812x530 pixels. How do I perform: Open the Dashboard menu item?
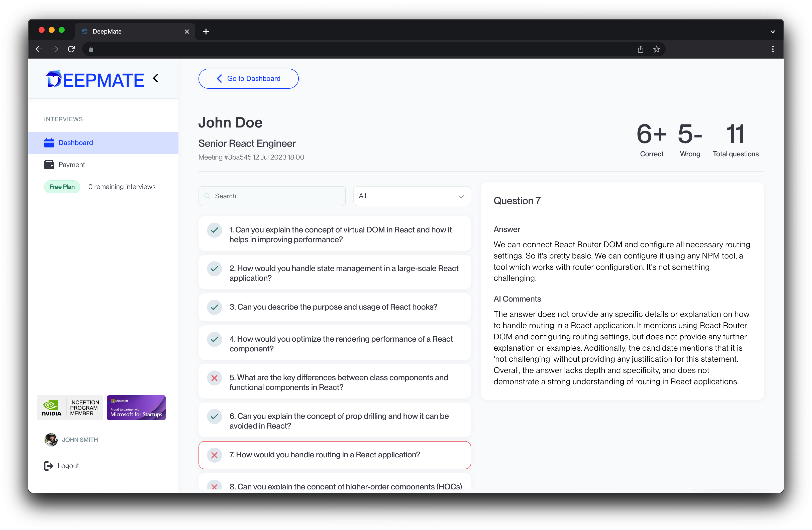pyautogui.click(x=75, y=143)
